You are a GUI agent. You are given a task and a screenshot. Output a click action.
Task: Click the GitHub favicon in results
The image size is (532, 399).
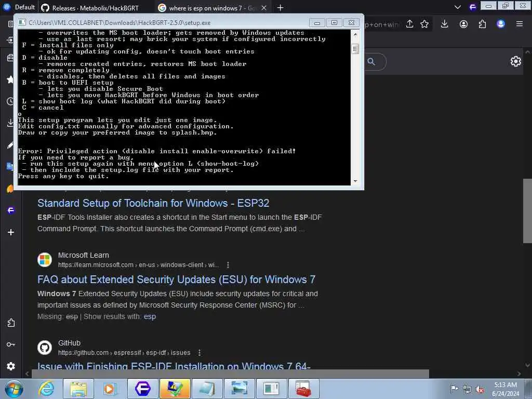pyautogui.click(x=45, y=348)
